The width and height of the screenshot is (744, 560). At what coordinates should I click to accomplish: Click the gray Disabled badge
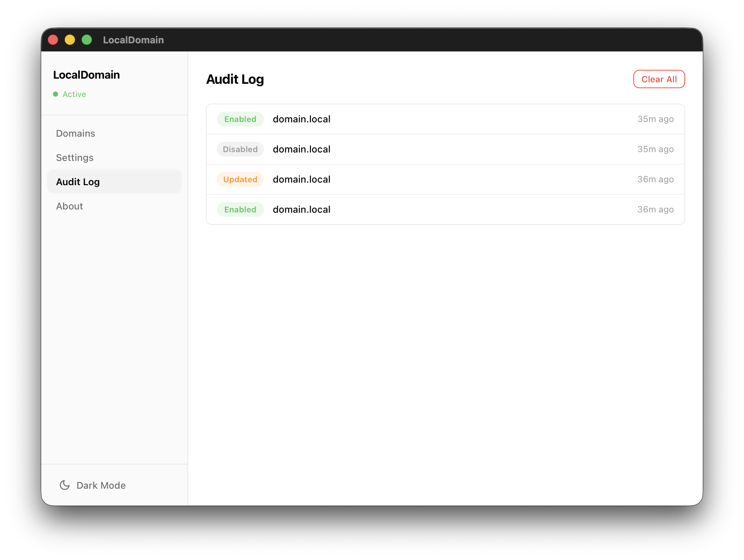(240, 149)
